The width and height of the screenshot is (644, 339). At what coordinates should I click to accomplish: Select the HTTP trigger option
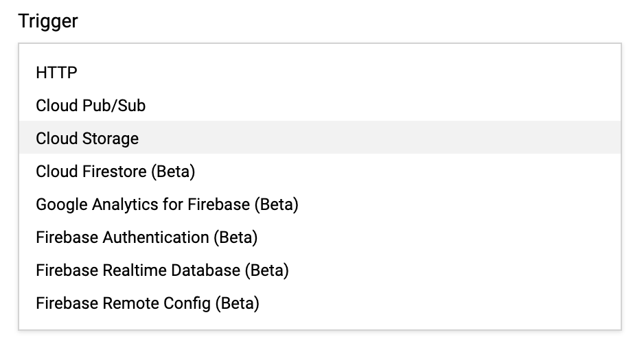click(x=57, y=73)
